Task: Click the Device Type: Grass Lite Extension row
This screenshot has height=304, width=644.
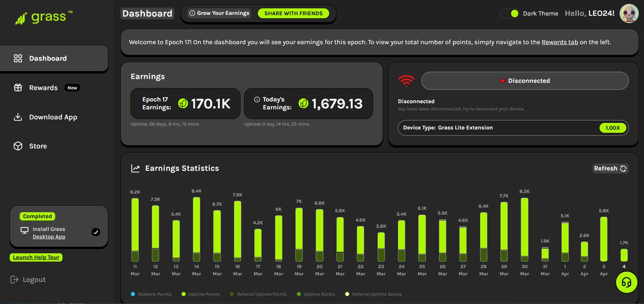Action: [513, 128]
